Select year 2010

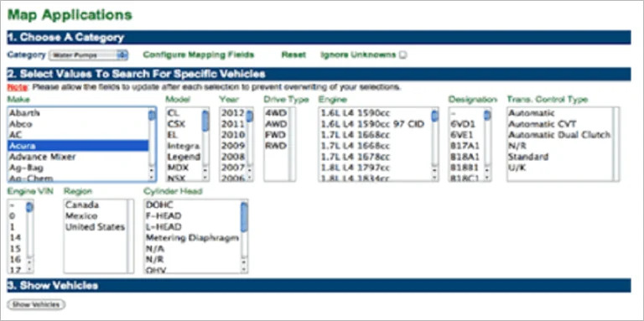pos(233,135)
